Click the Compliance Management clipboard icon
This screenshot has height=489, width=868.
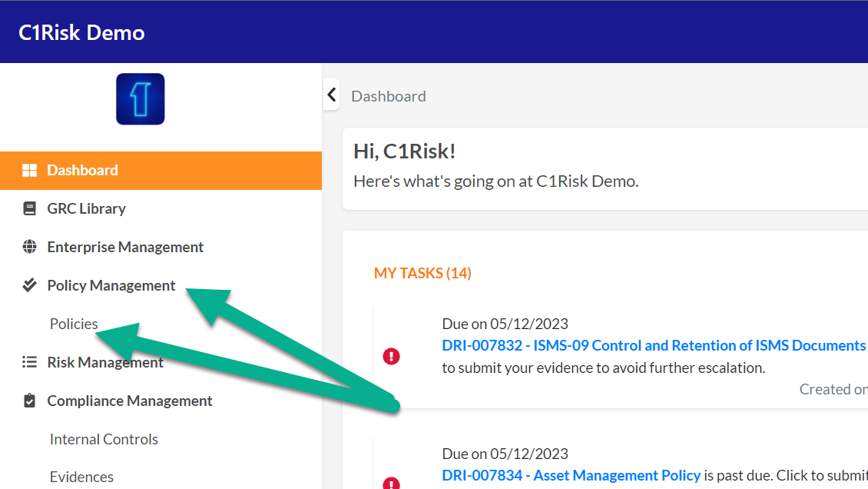click(x=29, y=401)
